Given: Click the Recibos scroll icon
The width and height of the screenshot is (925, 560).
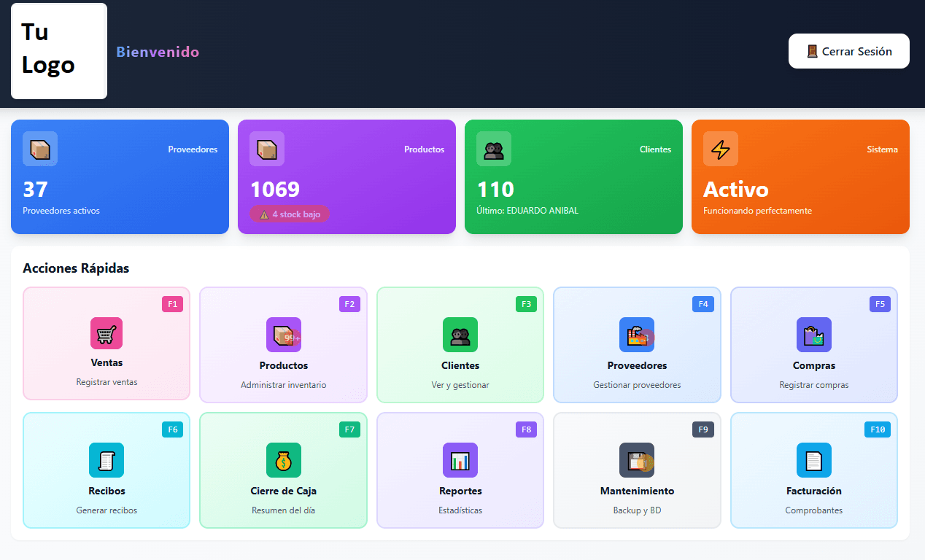Looking at the screenshot, I should coord(107,460).
